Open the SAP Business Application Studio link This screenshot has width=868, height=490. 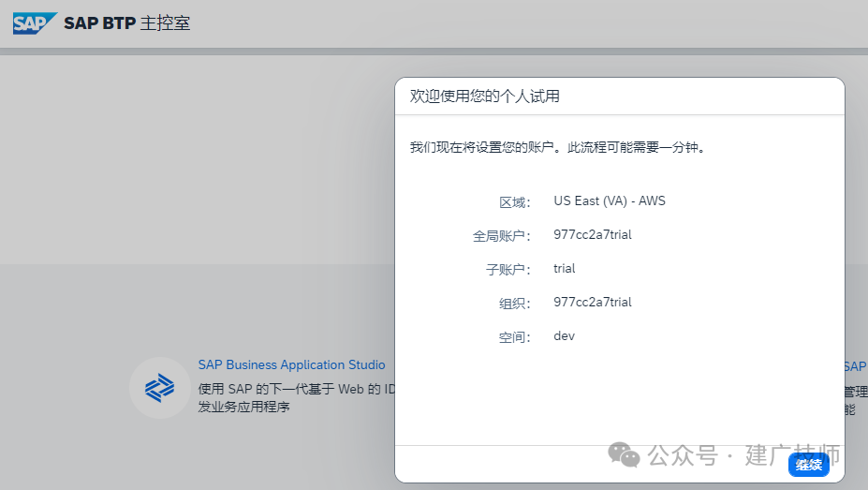pos(292,364)
